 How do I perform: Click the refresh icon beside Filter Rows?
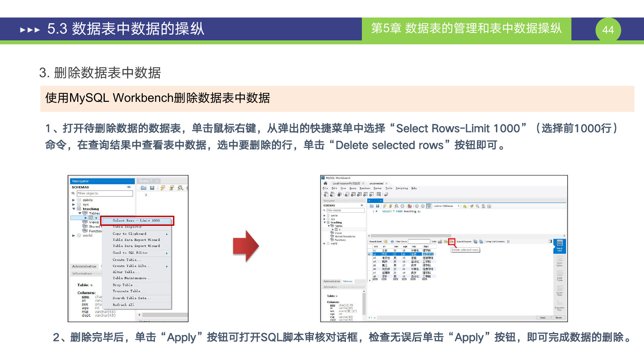(x=392, y=242)
